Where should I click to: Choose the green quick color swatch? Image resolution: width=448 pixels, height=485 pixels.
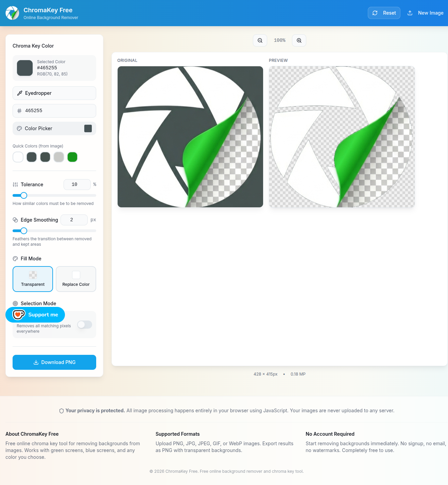(72, 157)
